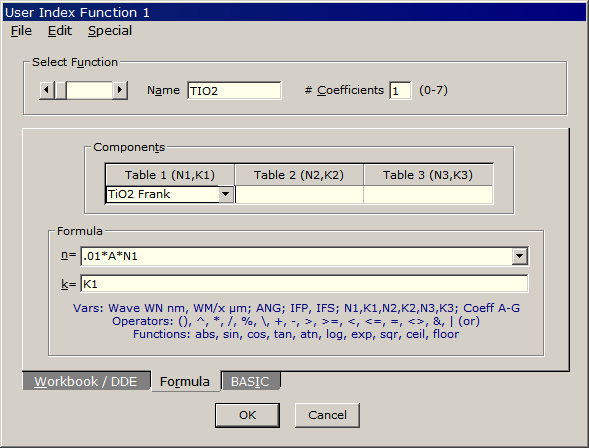Screen dimensions: 589x448
Task: Open the Special menu
Action: (110, 31)
